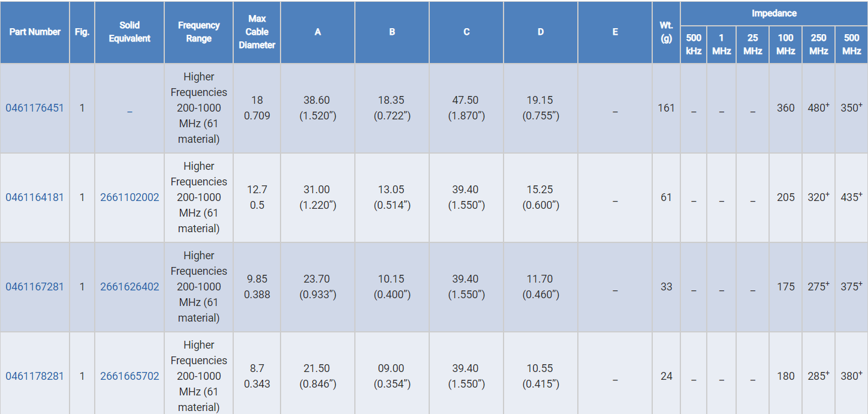Select the 480+ impedance value cell
This screenshot has height=414, width=868.
(x=818, y=108)
